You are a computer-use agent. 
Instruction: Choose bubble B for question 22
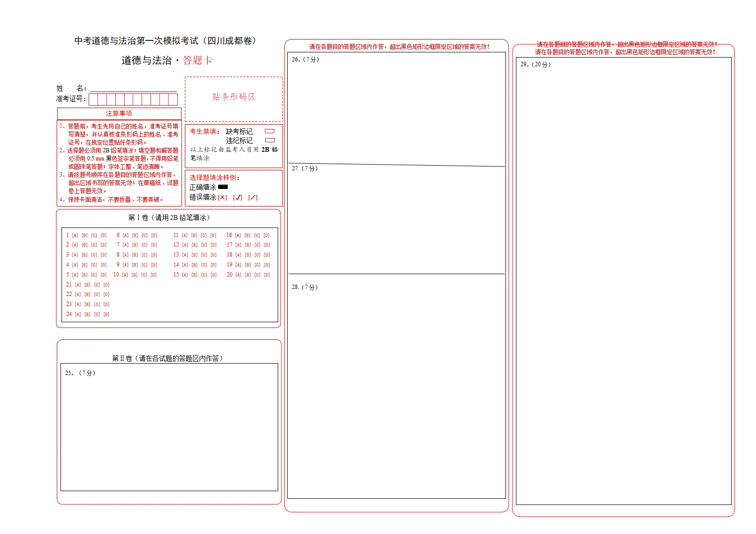(88, 294)
